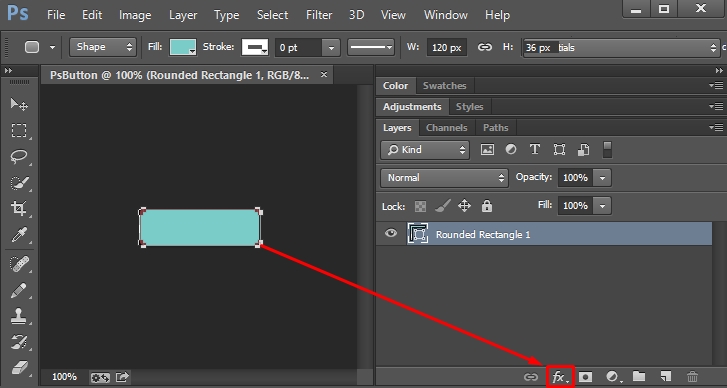
Task: Close the PsButton document tab
Action: click(324, 74)
